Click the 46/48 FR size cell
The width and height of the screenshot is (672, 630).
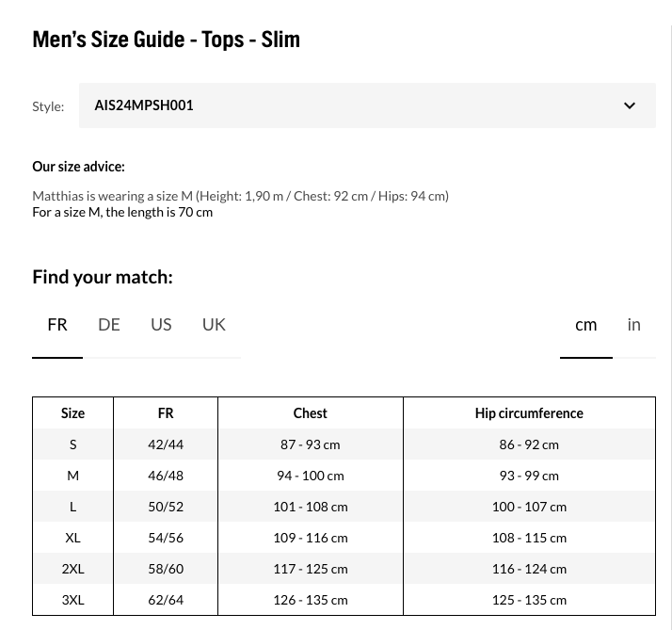pyautogui.click(x=166, y=476)
